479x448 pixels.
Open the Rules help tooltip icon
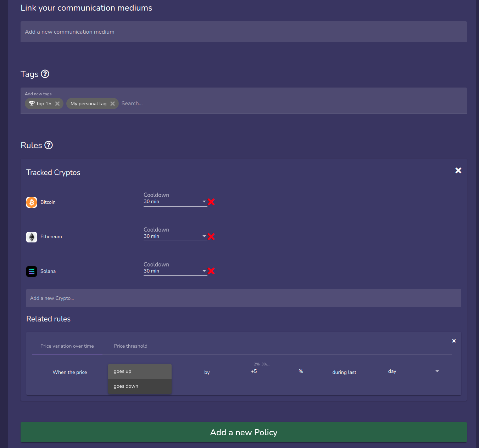click(x=49, y=145)
